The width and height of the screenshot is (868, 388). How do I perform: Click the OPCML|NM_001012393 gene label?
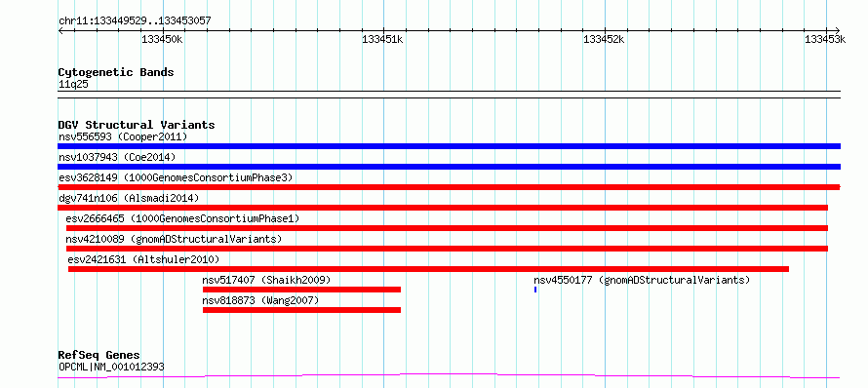click(111, 367)
